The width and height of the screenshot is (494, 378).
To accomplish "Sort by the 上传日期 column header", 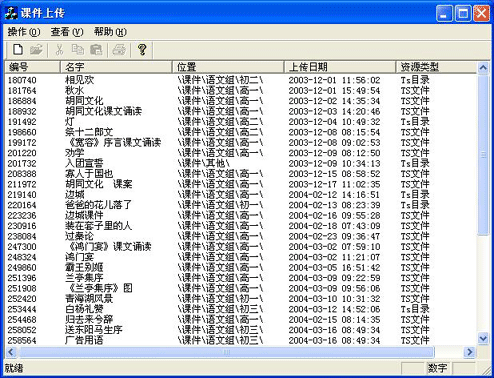I will [340, 67].
